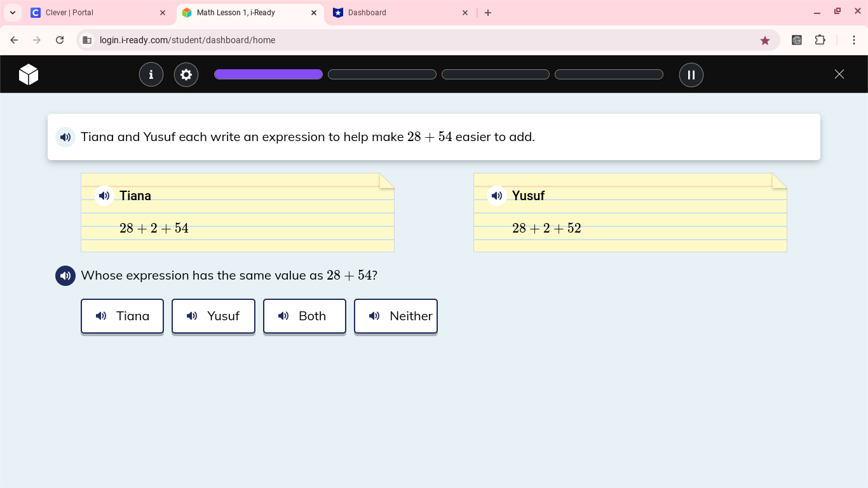Viewport: 868px width, 488px height.
Task: Open the tab search dropdown arrow
Action: point(11,12)
